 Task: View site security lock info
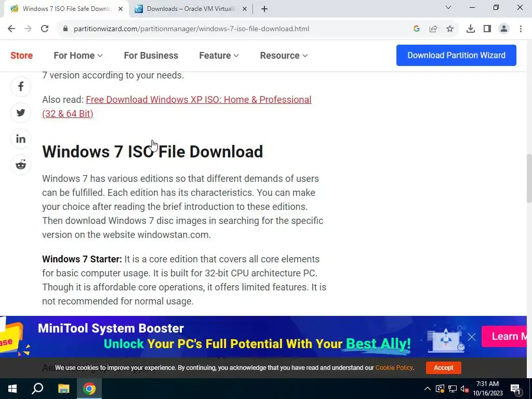click(65, 29)
